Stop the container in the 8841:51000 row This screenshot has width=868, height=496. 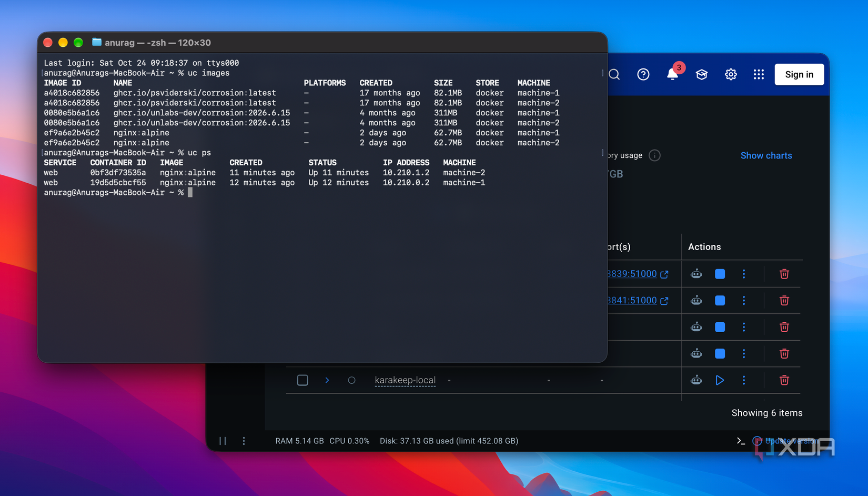pos(720,300)
